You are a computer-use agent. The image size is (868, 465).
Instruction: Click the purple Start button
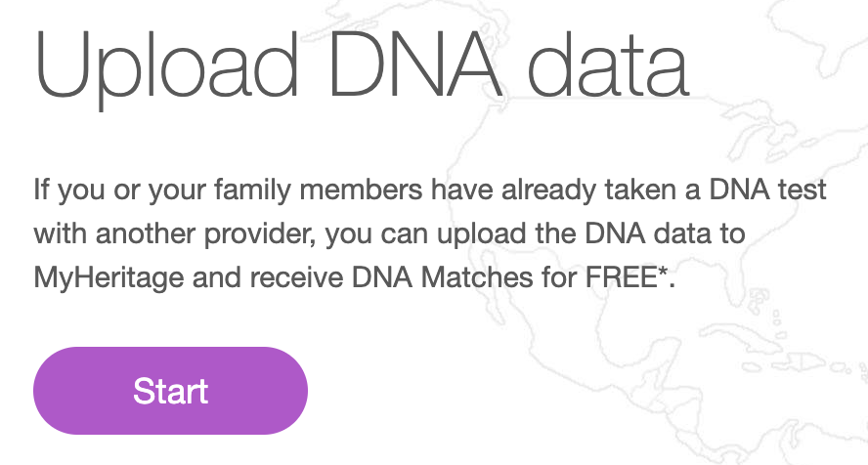pos(170,391)
